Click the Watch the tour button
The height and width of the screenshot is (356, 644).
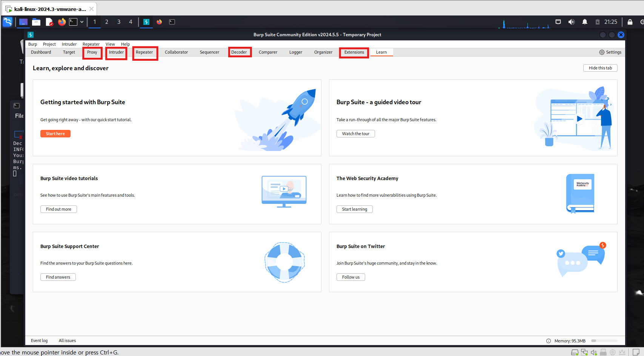pos(356,134)
